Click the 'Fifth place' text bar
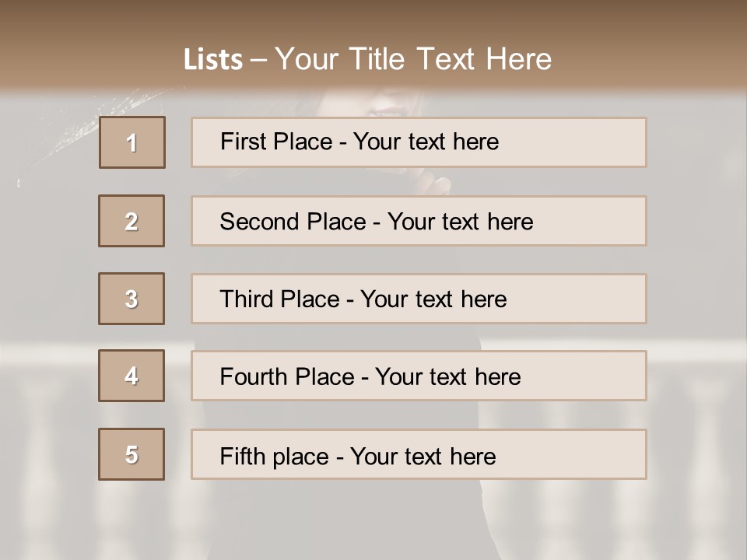 (419, 454)
